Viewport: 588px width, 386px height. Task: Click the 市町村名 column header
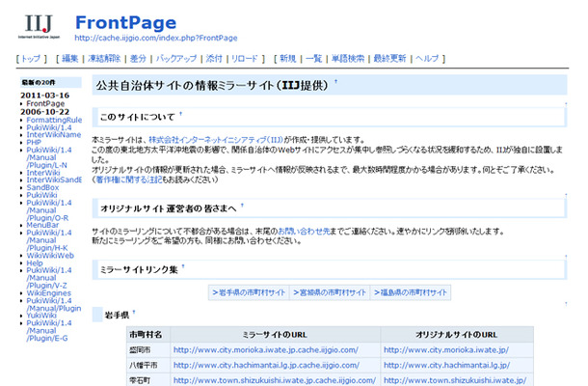(148, 335)
